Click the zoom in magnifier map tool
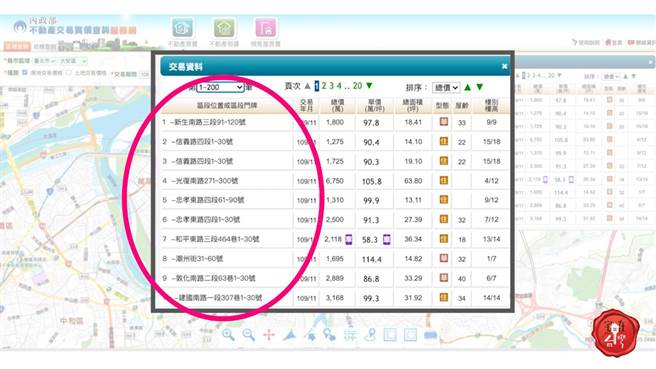The image size is (656, 369). 228,334
